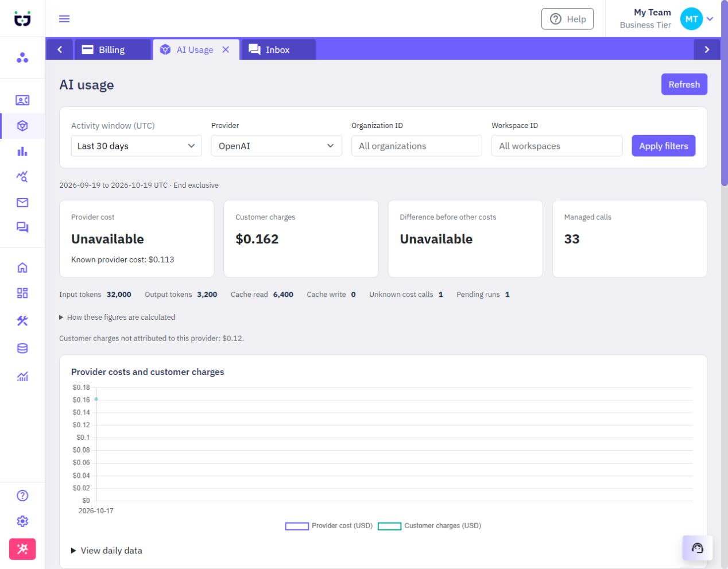Open the chat bubbles sidebar icon

22,227
